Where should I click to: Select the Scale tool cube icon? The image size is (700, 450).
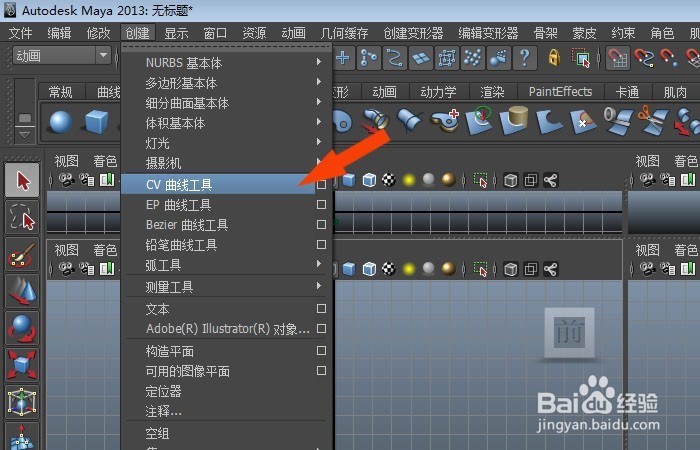click(22, 366)
